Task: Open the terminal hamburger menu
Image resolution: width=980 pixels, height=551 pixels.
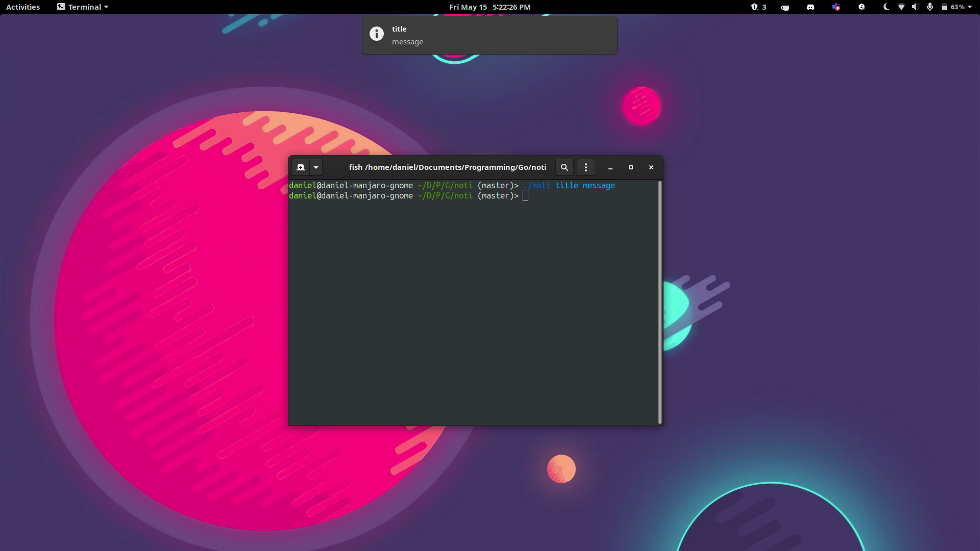Action: 585,167
